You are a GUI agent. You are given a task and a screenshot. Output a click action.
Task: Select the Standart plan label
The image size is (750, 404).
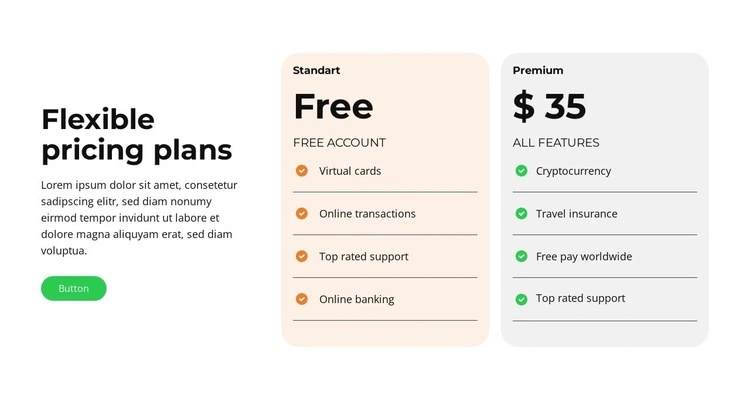click(316, 70)
